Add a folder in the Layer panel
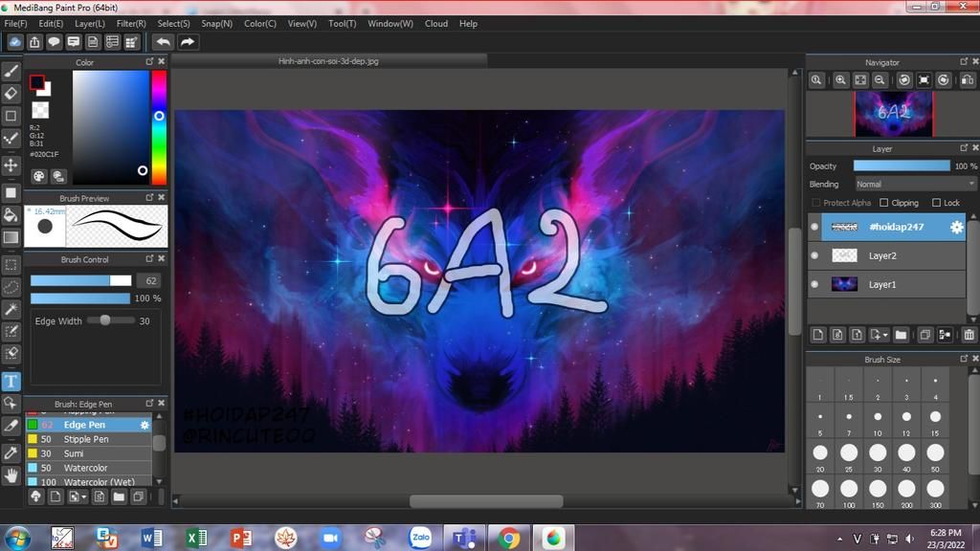Viewport: 980px width, 551px height. [x=901, y=335]
